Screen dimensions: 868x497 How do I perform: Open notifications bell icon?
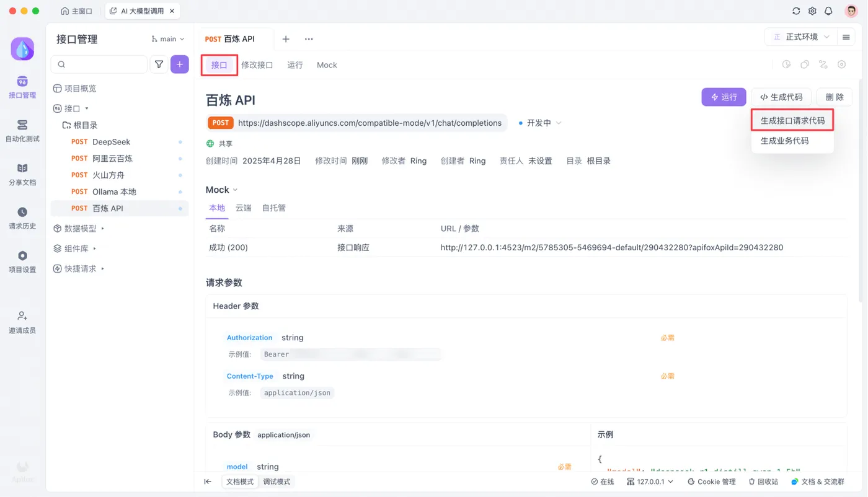[828, 11]
